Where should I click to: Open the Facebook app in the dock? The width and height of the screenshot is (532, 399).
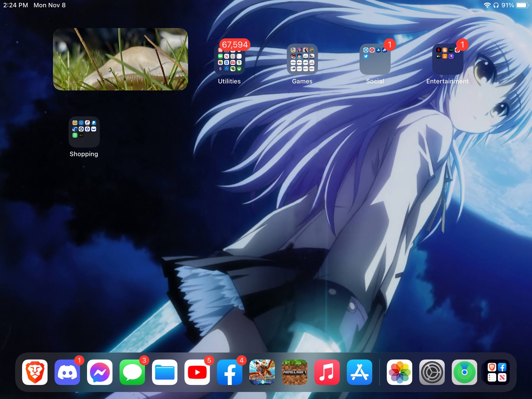click(x=230, y=372)
